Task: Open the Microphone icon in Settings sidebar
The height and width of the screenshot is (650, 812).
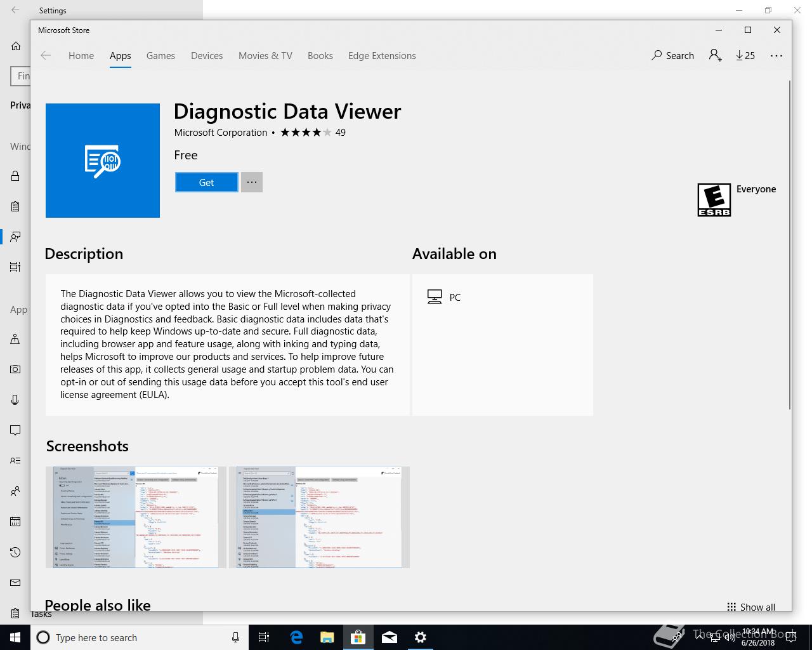Action: coord(15,400)
